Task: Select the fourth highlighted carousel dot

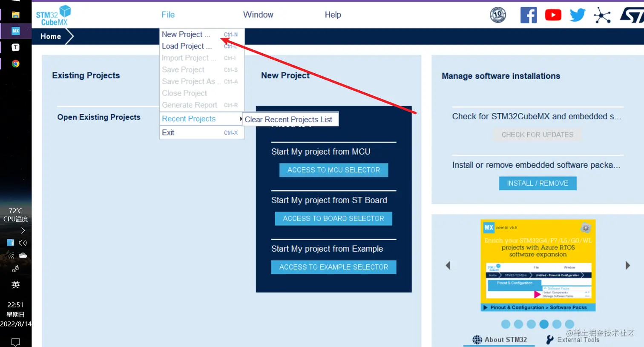Action: [544, 324]
